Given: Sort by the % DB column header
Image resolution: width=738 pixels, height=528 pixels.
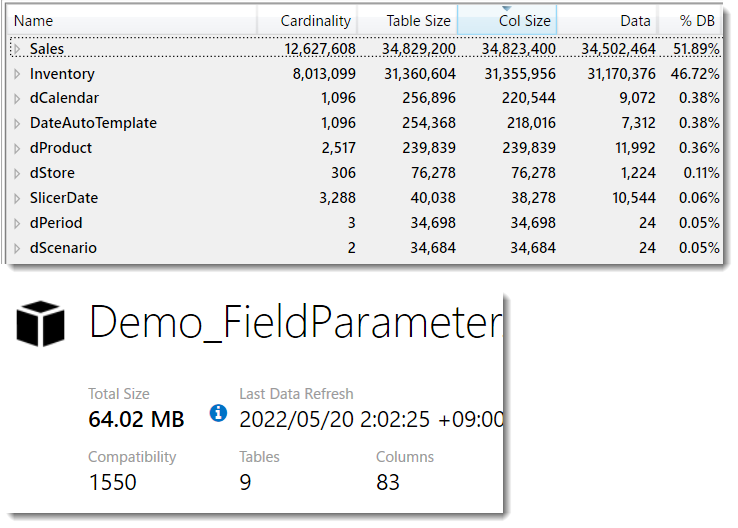Looking at the screenshot, I should click(x=689, y=21).
